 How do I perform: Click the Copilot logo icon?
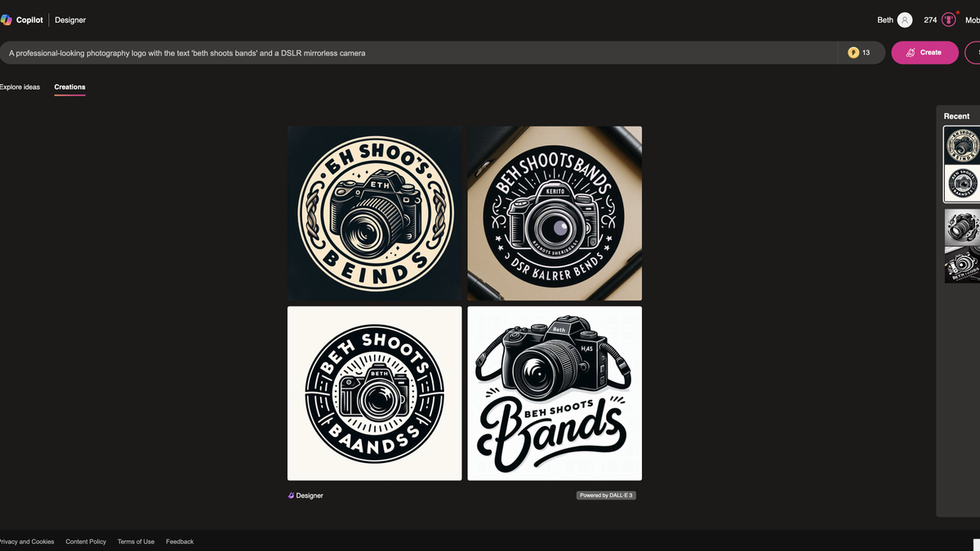[x=6, y=20]
